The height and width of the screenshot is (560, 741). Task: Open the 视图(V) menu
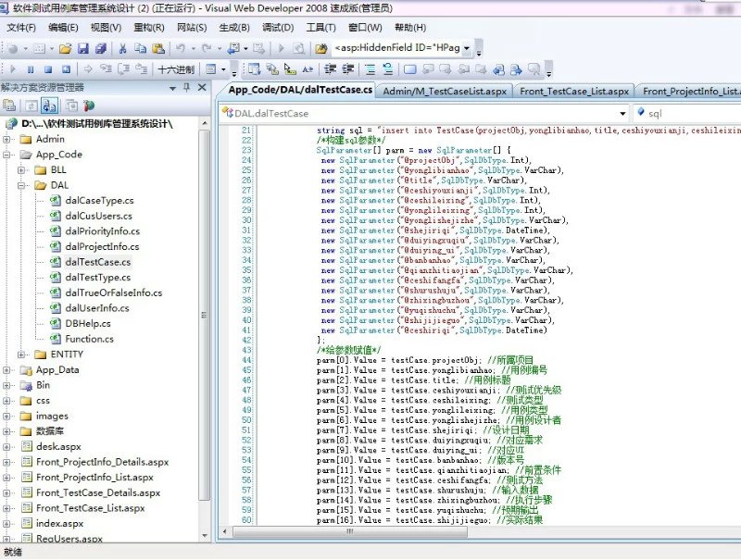(x=106, y=28)
